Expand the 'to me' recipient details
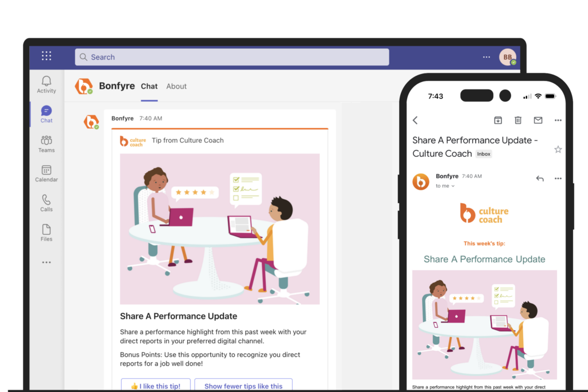The height and width of the screenshot is (392, 588). pyautogui.click(x=445, y=186)
